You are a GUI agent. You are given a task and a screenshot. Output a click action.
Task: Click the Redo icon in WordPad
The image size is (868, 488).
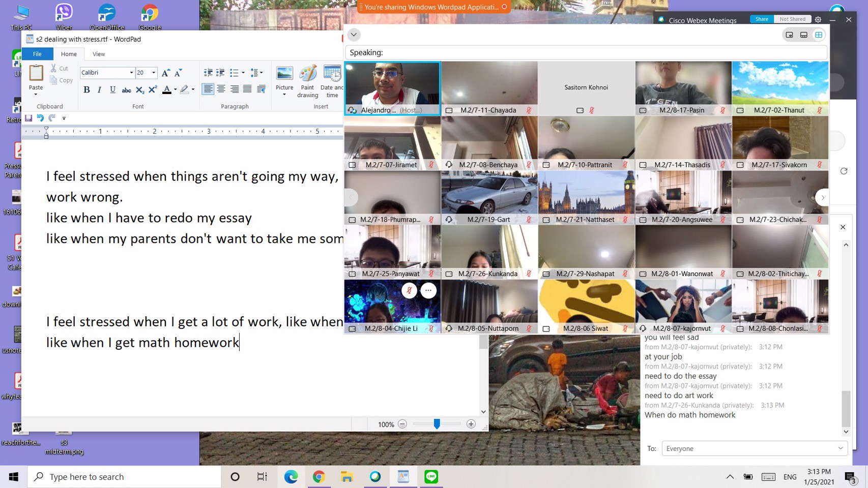[52, 118]
